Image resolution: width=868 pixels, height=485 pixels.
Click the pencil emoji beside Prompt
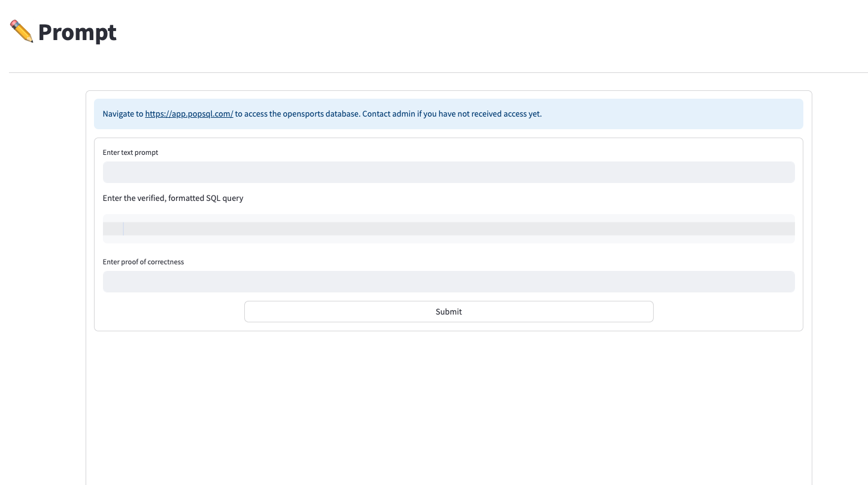(22, 32)
